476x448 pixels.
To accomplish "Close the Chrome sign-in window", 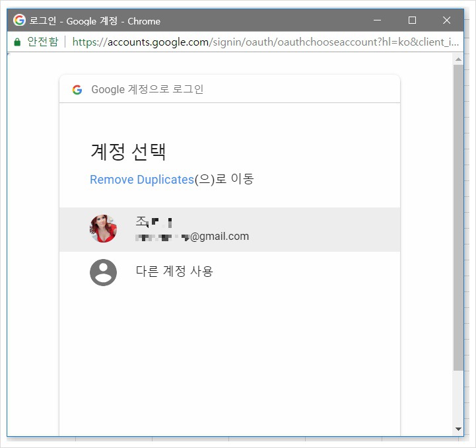I will [446, 20].
